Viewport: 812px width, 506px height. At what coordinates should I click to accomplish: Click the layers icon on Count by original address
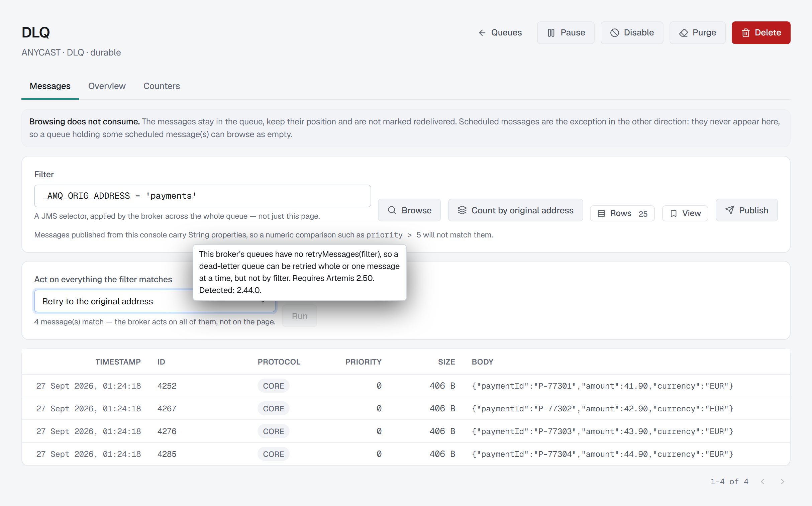(x=462, y=210)
